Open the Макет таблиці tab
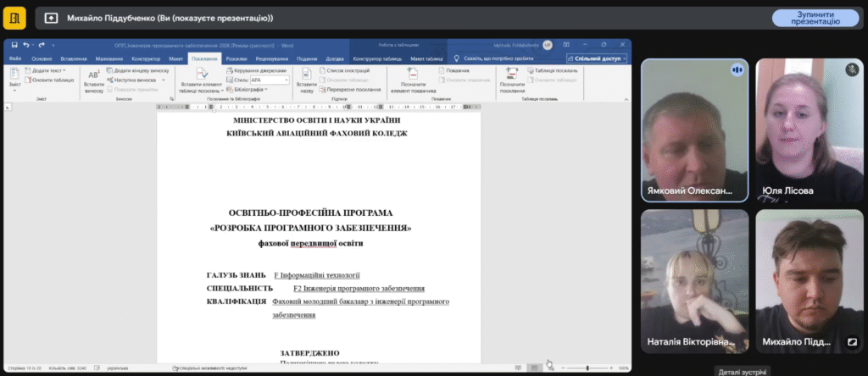This screenshot has height=376, width=868. tap(427, 58)
